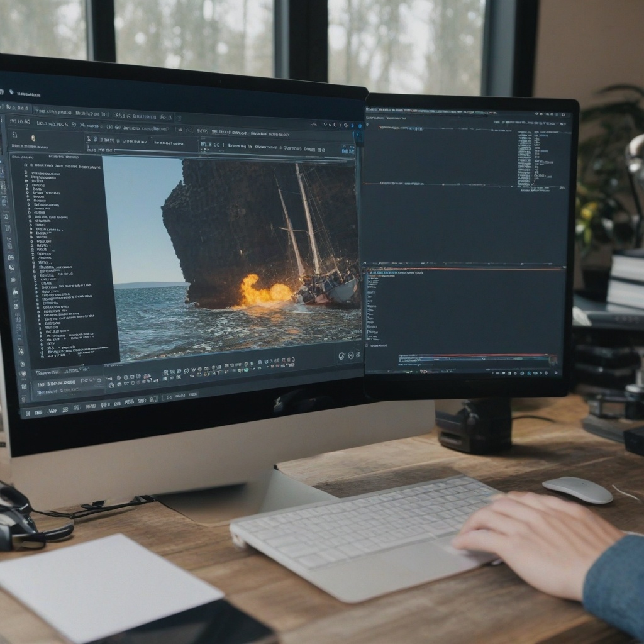Click the second round icon below preview's right corner

click(x=351, y=355)
